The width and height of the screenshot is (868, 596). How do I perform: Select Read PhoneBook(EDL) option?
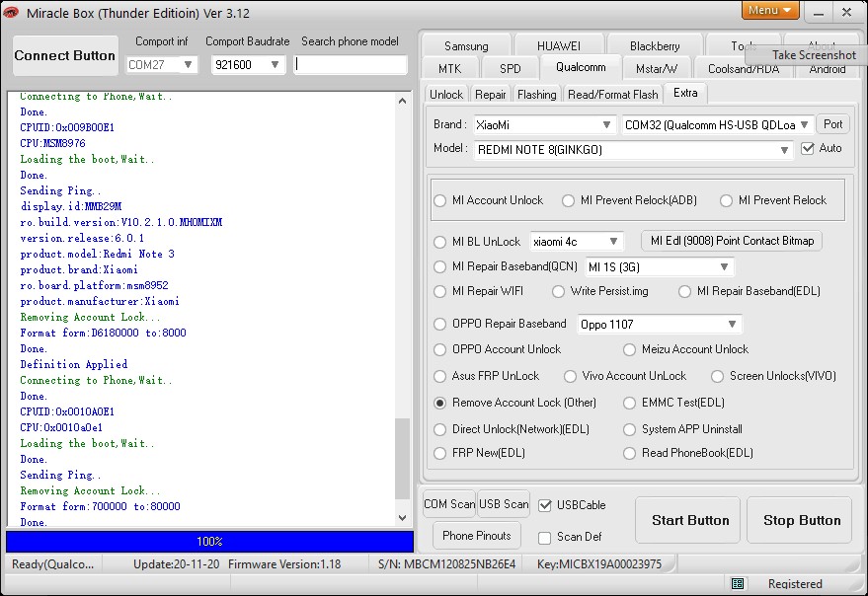629,453
